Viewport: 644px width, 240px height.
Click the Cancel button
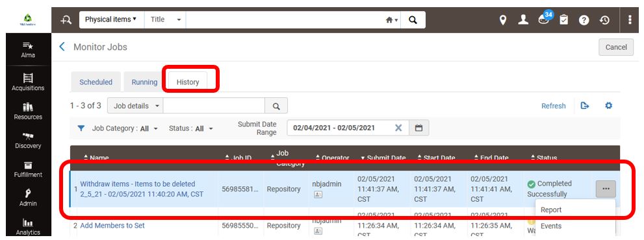(x=615, y=47)
